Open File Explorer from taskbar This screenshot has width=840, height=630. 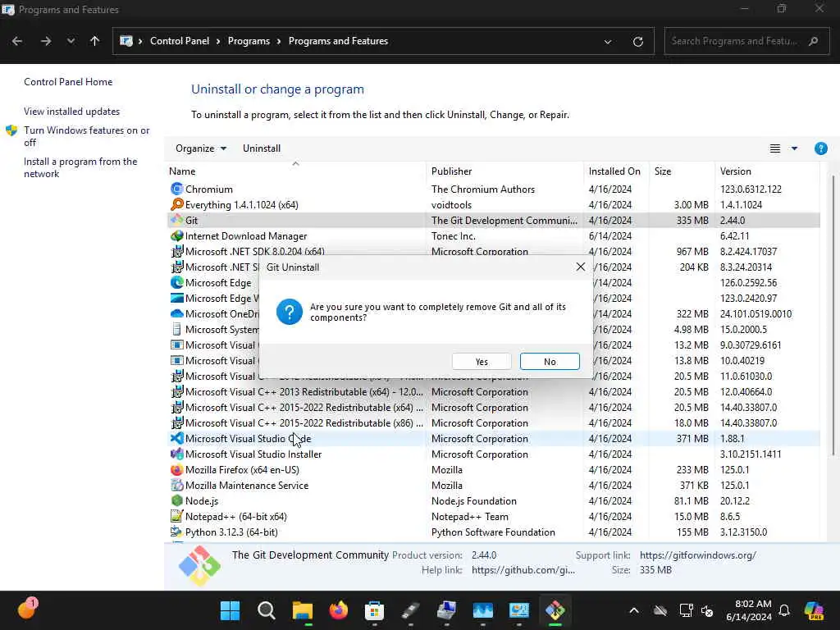coord(302,610)
